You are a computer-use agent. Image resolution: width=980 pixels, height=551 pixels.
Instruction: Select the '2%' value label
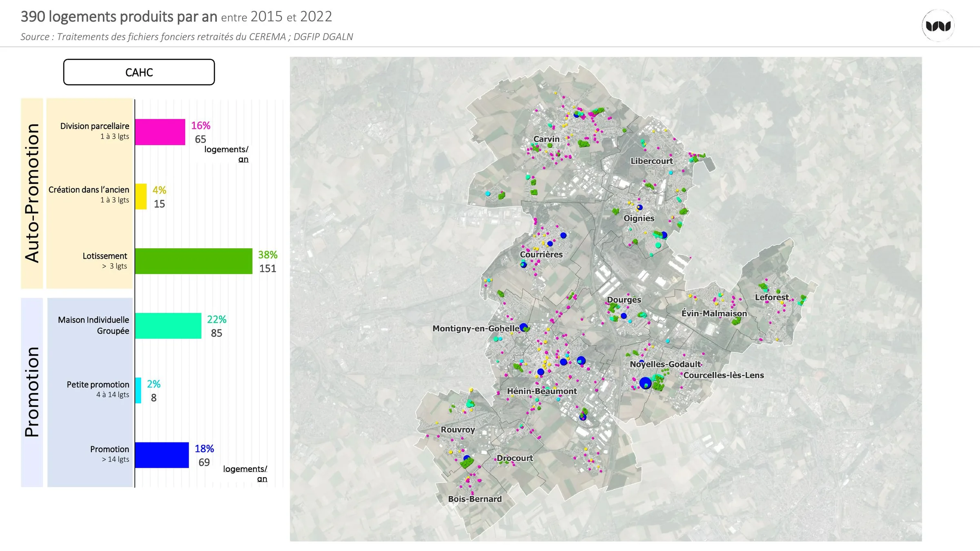tap(154, 384)
